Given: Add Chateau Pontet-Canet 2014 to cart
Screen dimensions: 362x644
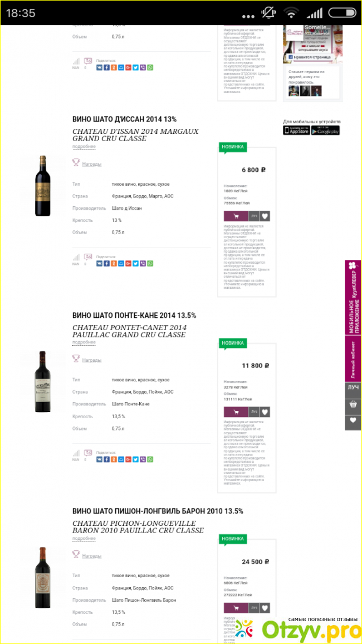Looking at the screenshot, I should (236, 412).
